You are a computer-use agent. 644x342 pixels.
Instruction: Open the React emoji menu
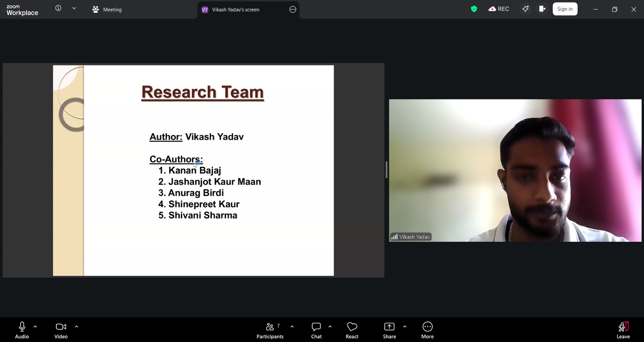coord(352,330)
